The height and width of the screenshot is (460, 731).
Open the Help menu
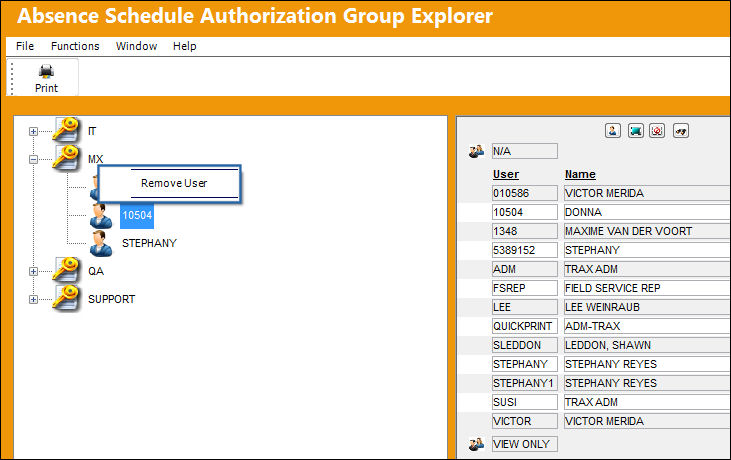[185, 46]
